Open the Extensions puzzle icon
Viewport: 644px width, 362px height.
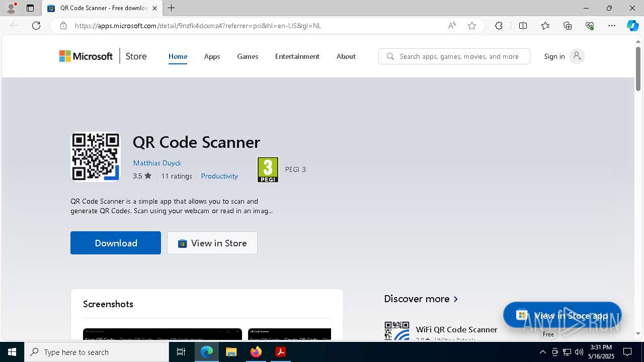click(x=499, y=26)
